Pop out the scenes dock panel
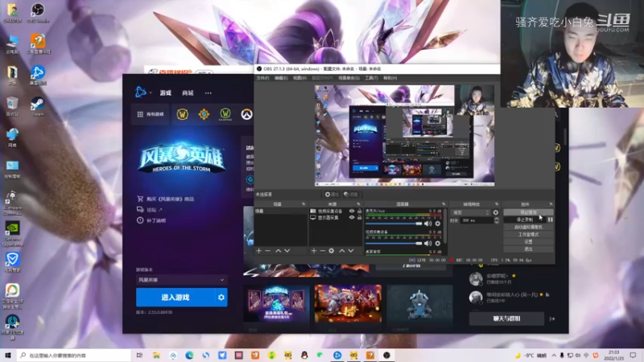This screenshot has width=644, height=362. point(303,204)
